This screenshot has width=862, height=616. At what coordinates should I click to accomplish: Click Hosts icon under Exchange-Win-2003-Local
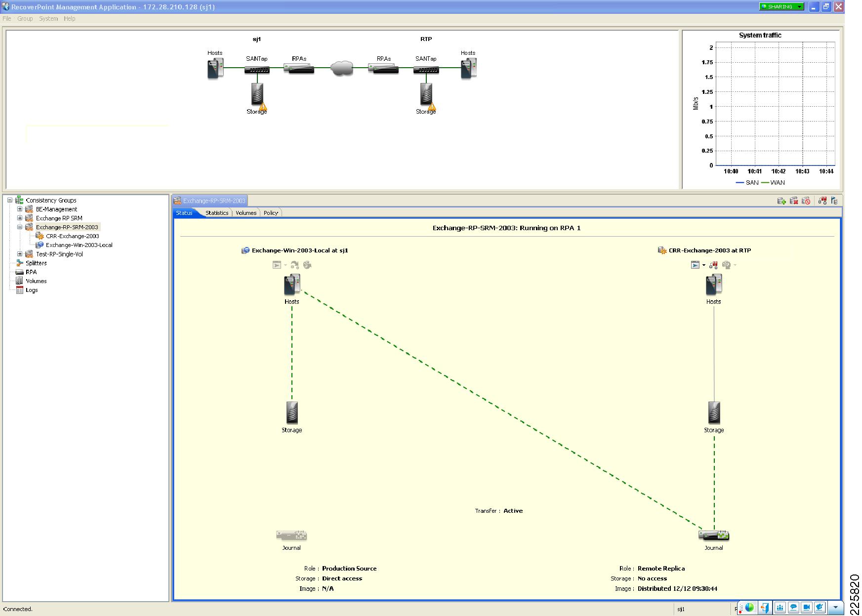(x=292, y=285)
